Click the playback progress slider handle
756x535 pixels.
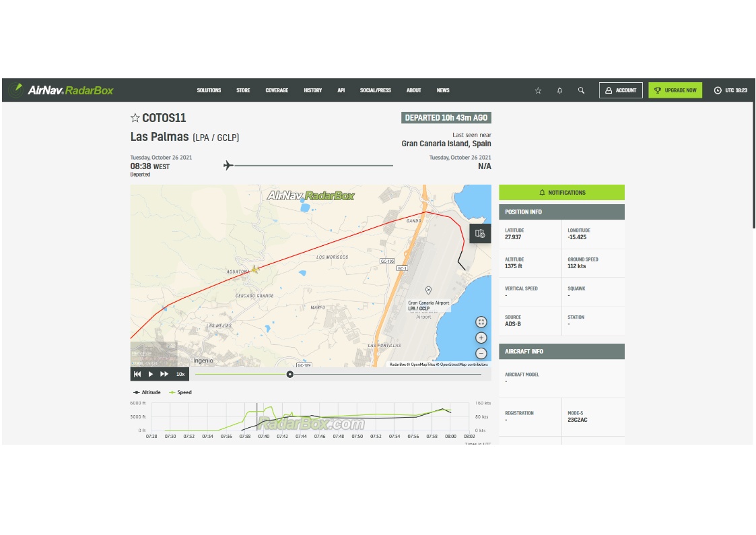point(289,375)
